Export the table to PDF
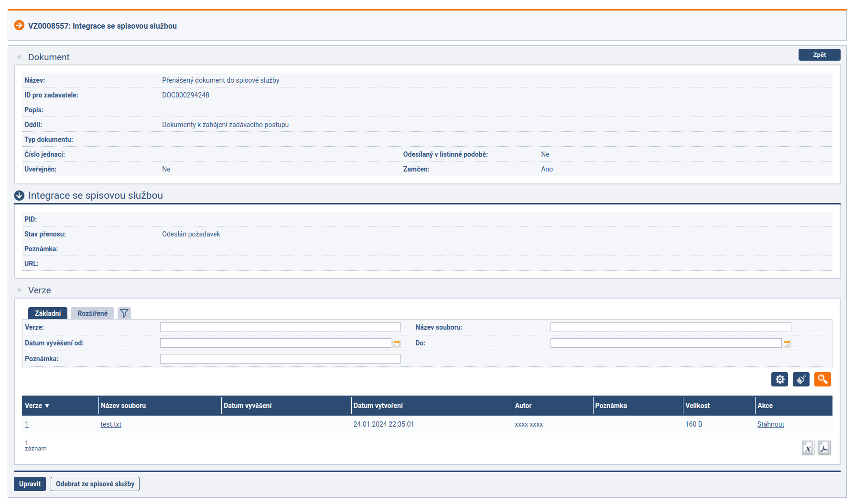854x504 pixels. (x=824, y=448)
